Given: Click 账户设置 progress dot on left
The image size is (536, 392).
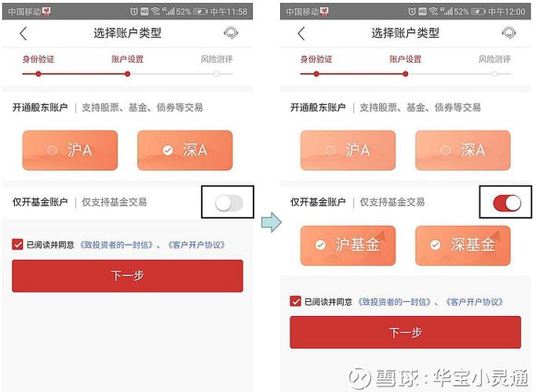Looking at the screenshot, I should 127,74.
